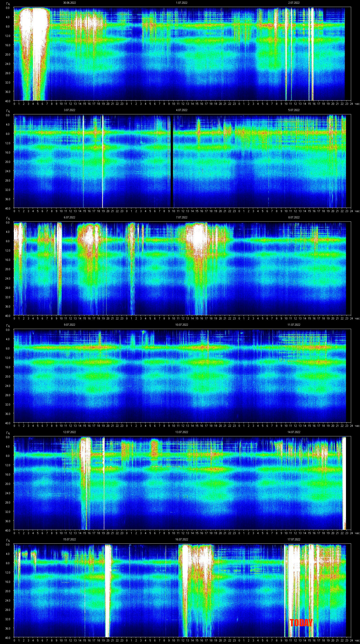Image resolution: width=360 pixels, height=644 pixels.
Task: Click the 16.07.2022 date heading
Action: (182, 539)
